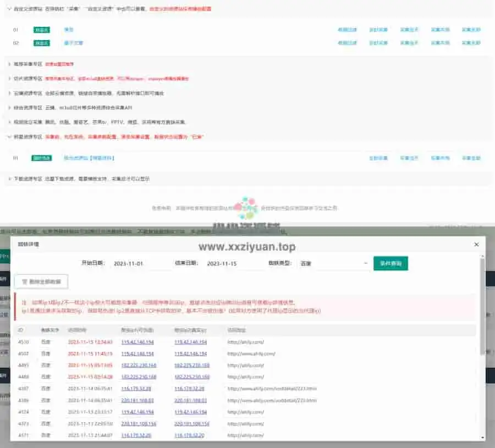Select the start date field 2023-11-01
This screenshot has width=495, height=448.
(140, 264)
